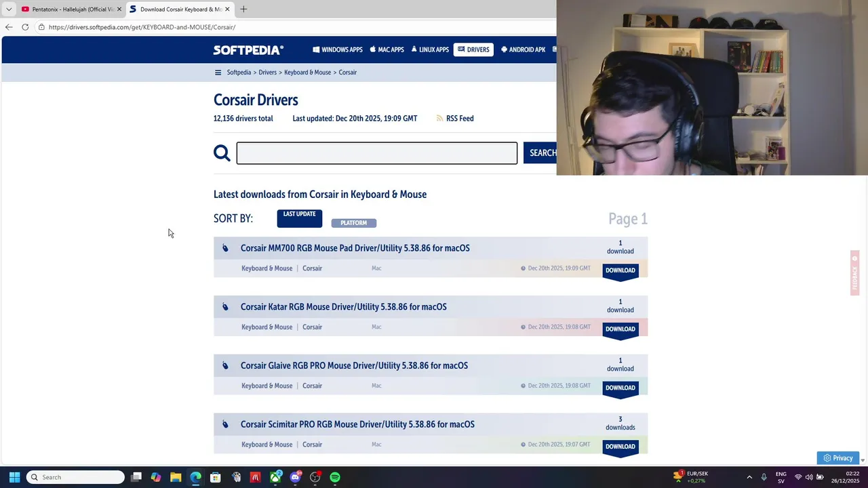
Task: Open File Explorer from the taskbar
Action: (176, 477)
